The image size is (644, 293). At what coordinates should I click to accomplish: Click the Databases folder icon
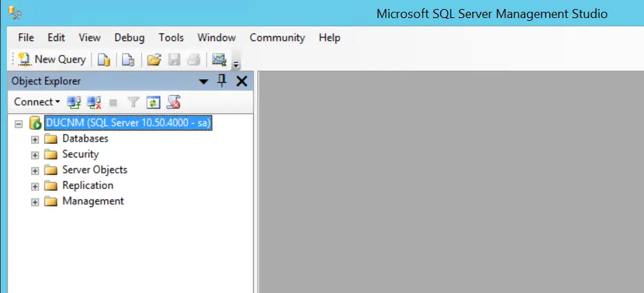tap(51, 139)
